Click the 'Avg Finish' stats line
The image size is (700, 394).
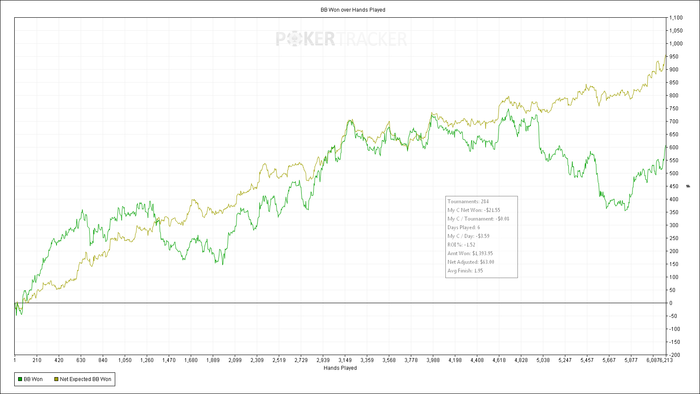point(465,271)
